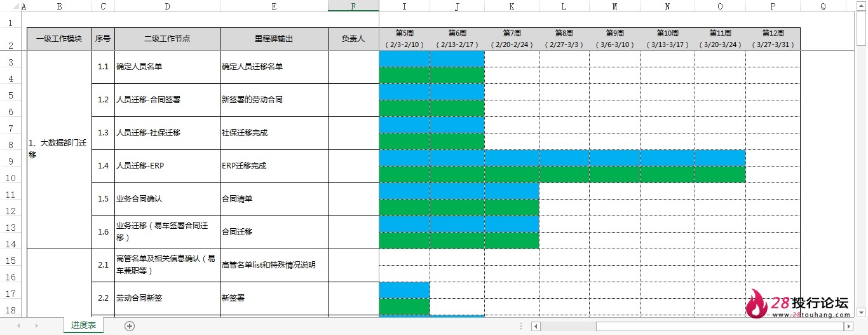Screen dimensions: 868x335
Task: Click the next sheet navigation arrow
Action: (37, 326)
